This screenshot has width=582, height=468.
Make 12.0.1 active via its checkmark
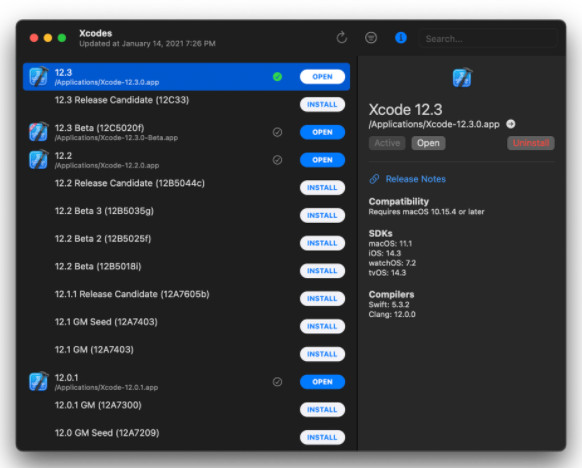pos(277,382)
